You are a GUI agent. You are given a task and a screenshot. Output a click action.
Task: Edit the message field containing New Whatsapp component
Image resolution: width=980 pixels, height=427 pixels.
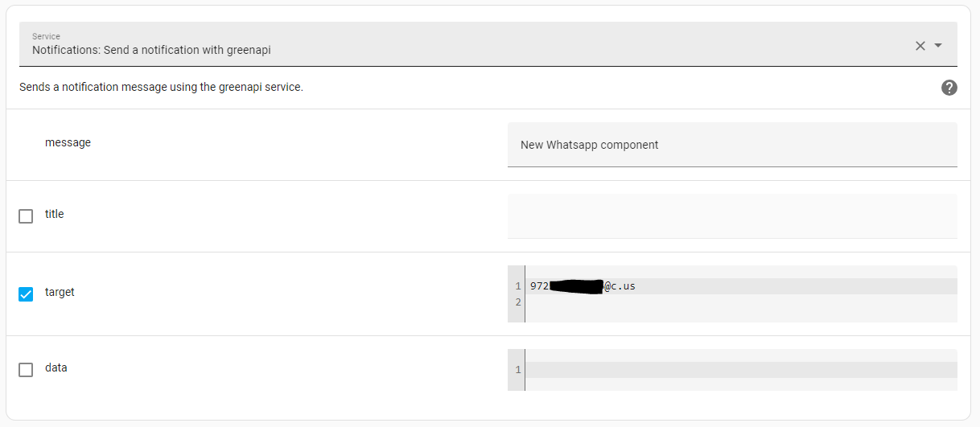732,145
